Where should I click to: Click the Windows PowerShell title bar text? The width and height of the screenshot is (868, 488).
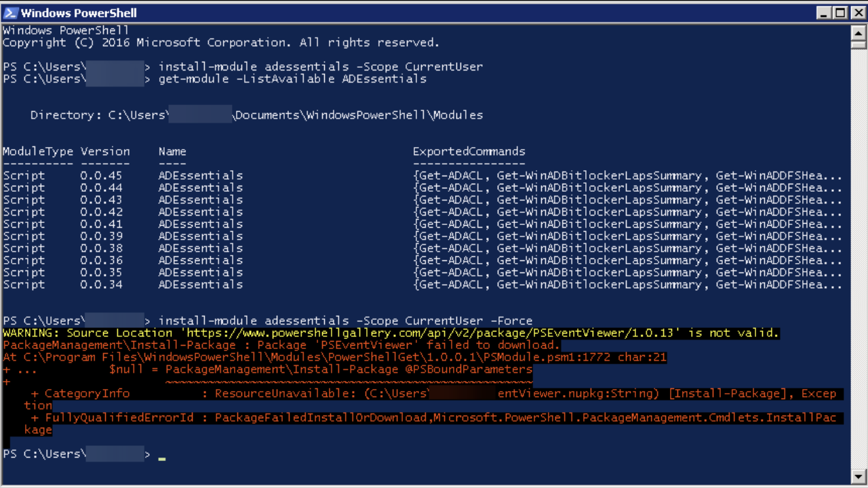(79, 13)
